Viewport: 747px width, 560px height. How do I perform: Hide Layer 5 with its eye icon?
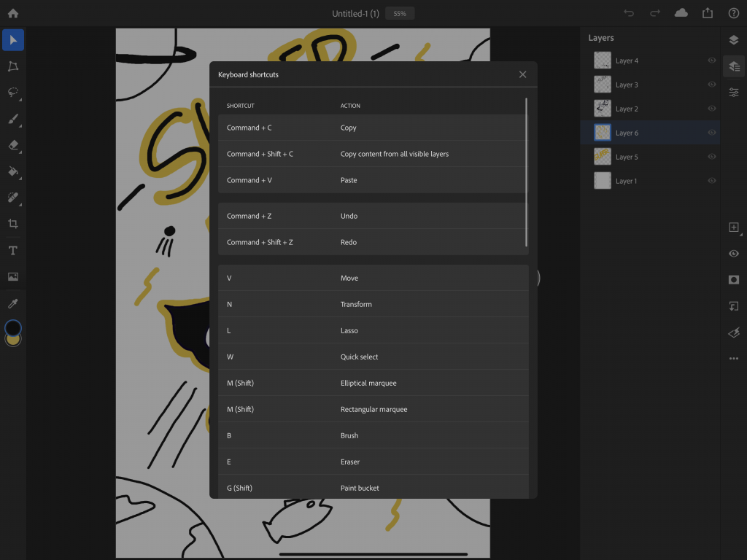click(712, 157)
